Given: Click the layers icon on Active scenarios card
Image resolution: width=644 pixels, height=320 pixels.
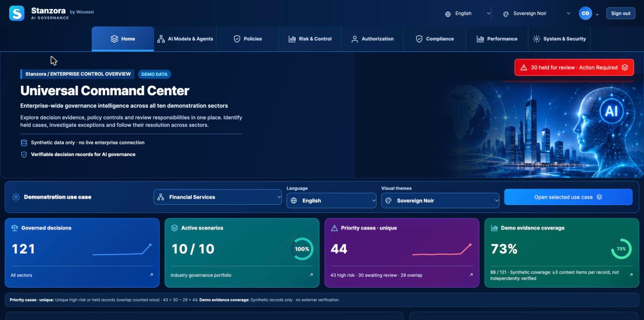Looking at the screenshot, I should click(174, 228).
